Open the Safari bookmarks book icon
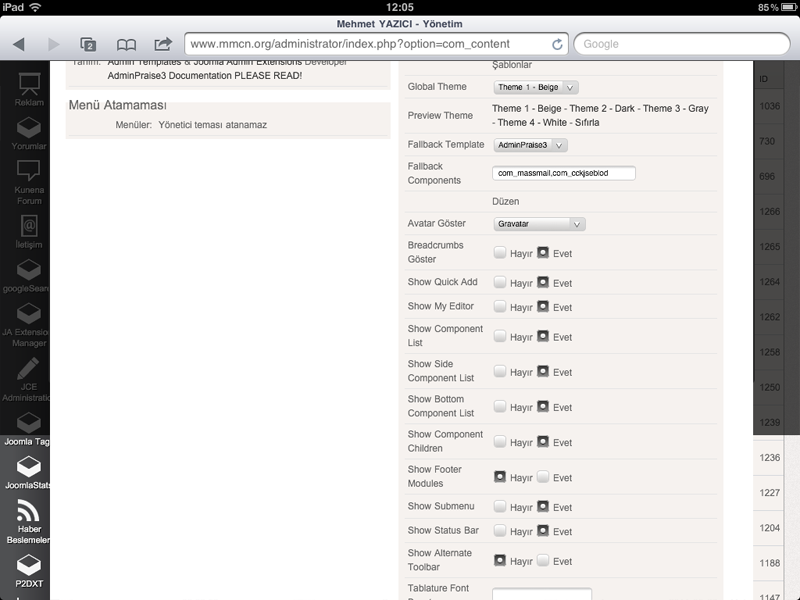 (126, 45)
